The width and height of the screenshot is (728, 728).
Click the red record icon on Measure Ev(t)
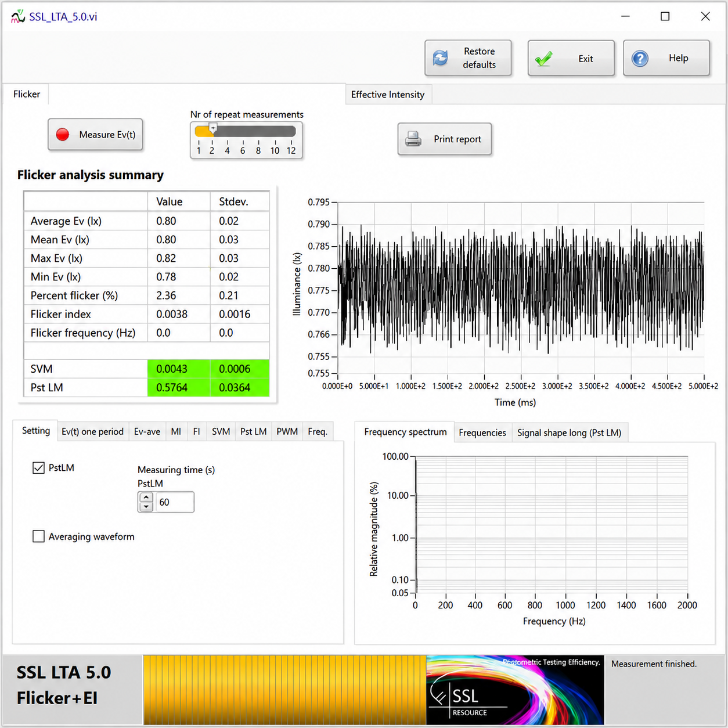click(x=63, y=135)
